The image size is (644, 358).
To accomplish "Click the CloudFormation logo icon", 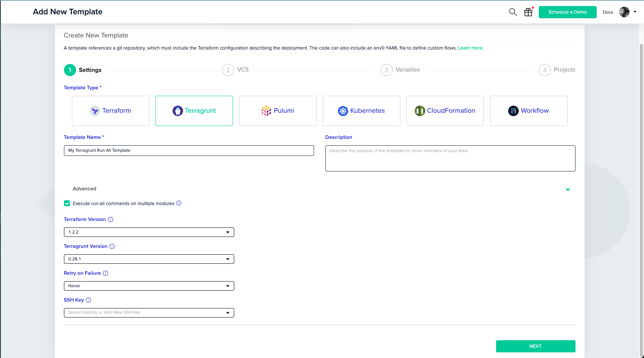I will tap(420, 111).
